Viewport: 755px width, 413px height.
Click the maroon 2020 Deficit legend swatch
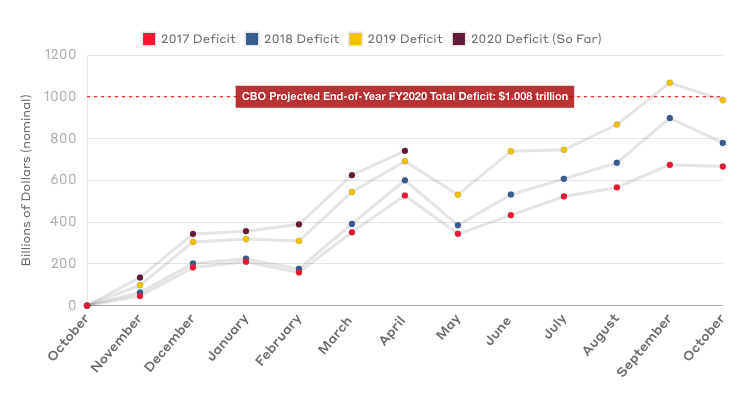pos(459,39)
